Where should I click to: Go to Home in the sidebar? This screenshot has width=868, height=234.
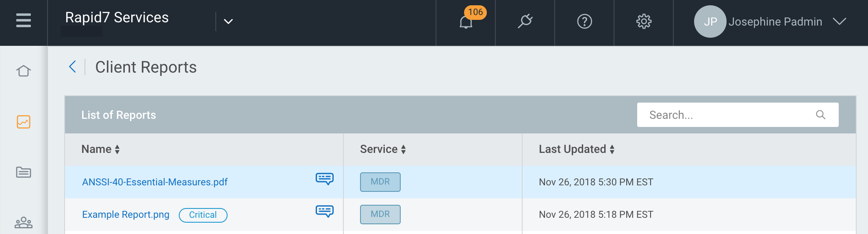tap(24, 71)
